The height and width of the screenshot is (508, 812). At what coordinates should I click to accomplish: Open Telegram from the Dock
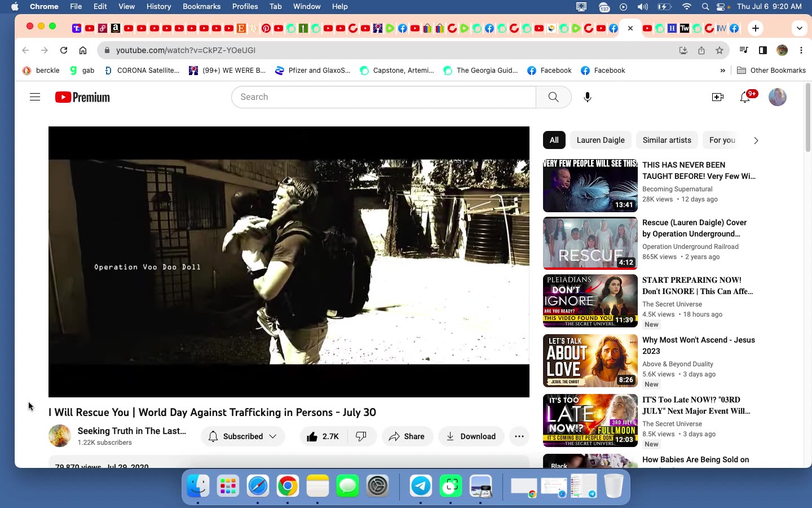pos(421,485)
